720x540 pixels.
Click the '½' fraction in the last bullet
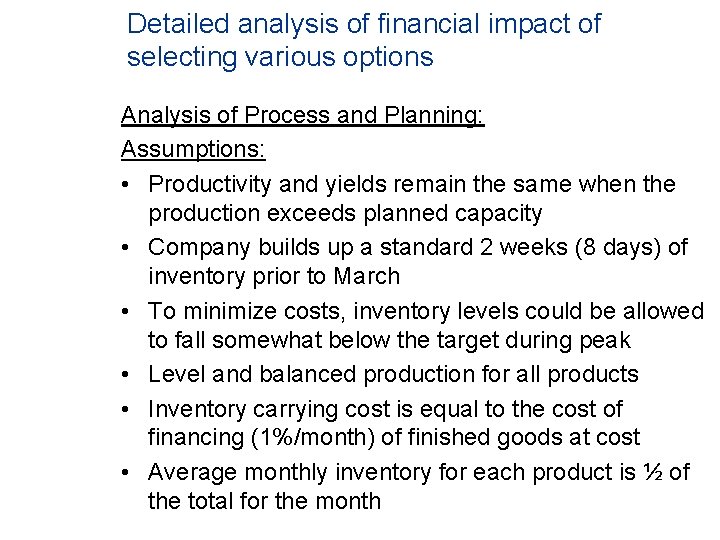tap(652, 472)
